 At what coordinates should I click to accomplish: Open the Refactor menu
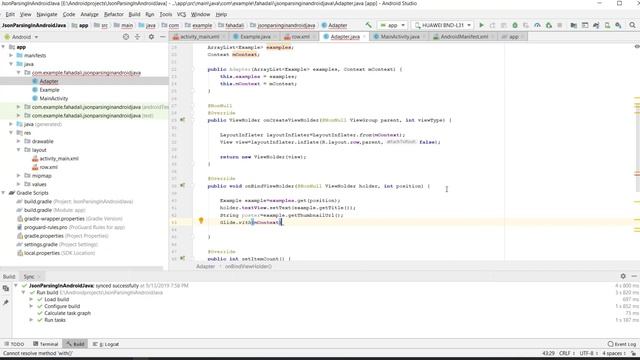coord(113,14)
